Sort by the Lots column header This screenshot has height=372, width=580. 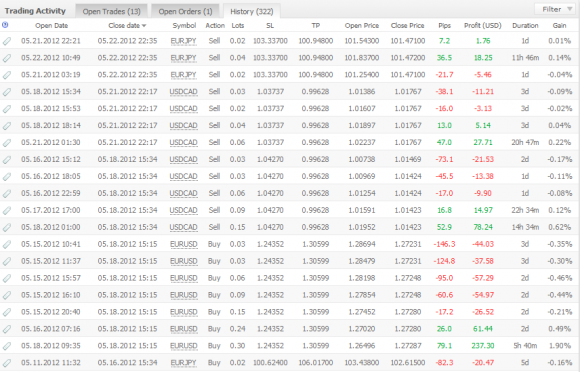click(238, 26)
